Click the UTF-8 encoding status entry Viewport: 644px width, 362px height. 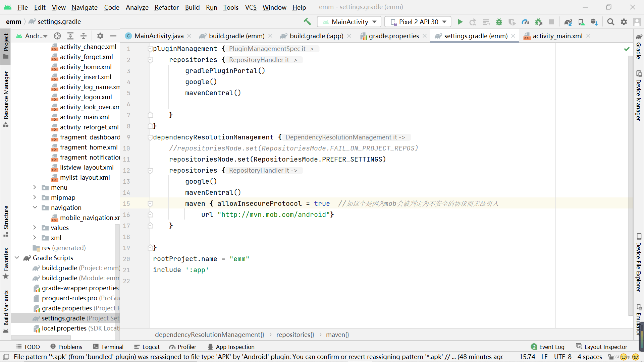pos(562,357)
